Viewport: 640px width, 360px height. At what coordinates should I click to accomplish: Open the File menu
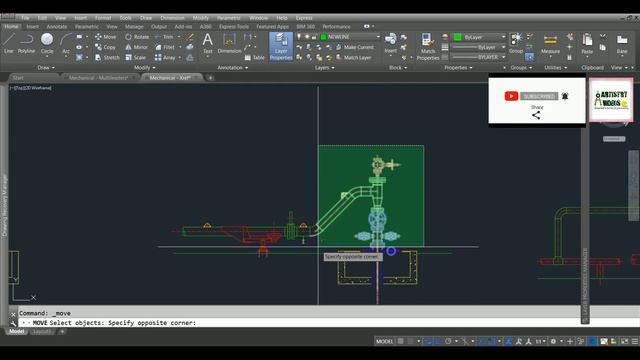tap(25, 18)
